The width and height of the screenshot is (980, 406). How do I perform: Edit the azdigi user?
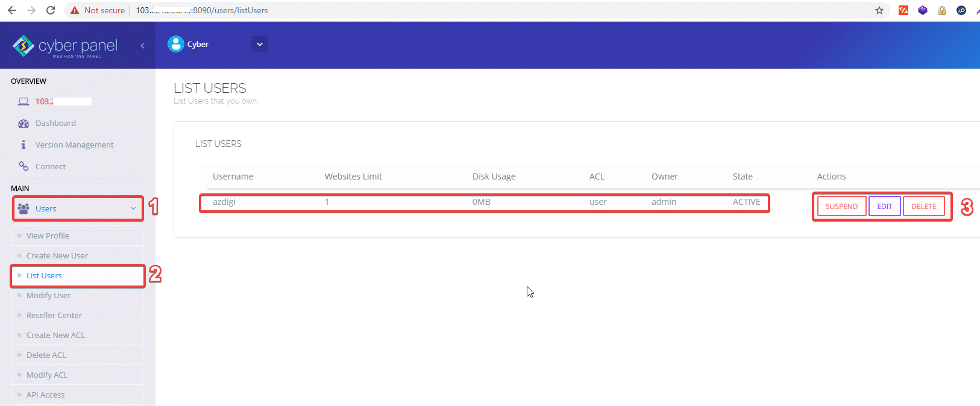884,207
